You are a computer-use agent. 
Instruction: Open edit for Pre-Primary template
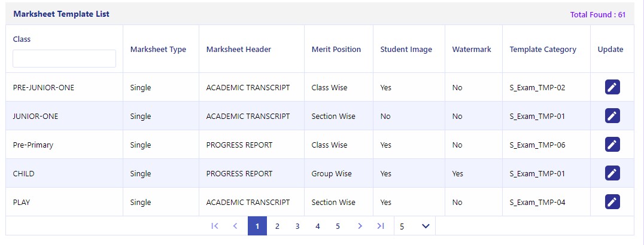click(x=612, y=145)
